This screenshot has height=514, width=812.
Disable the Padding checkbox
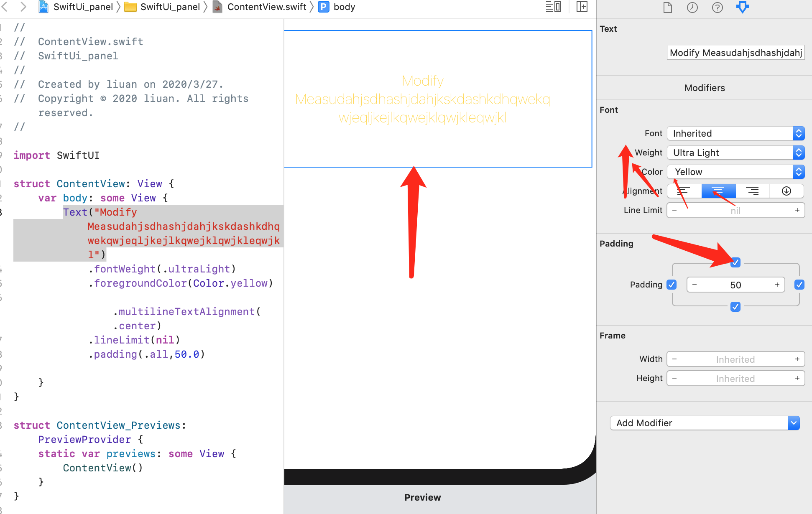pos(671,285)
